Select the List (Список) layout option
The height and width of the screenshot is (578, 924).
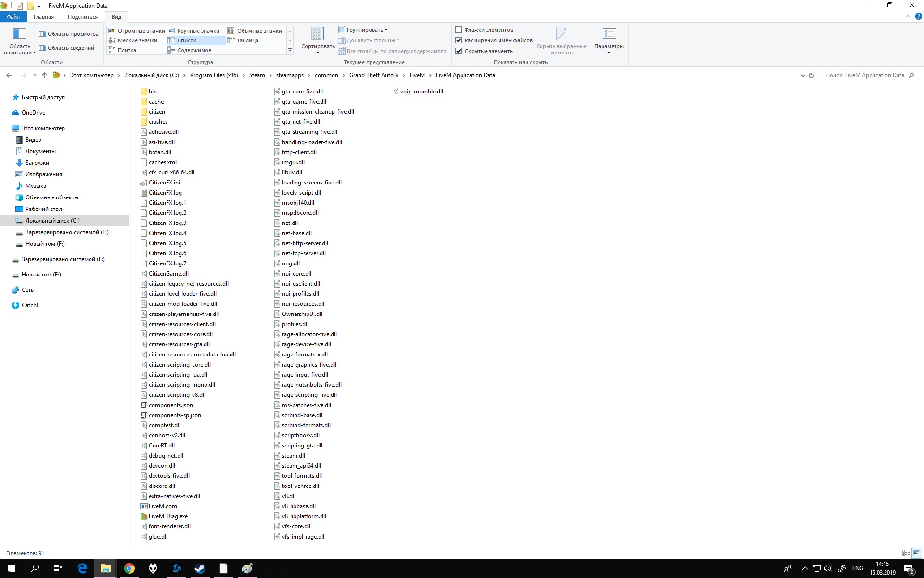[196, 40]
